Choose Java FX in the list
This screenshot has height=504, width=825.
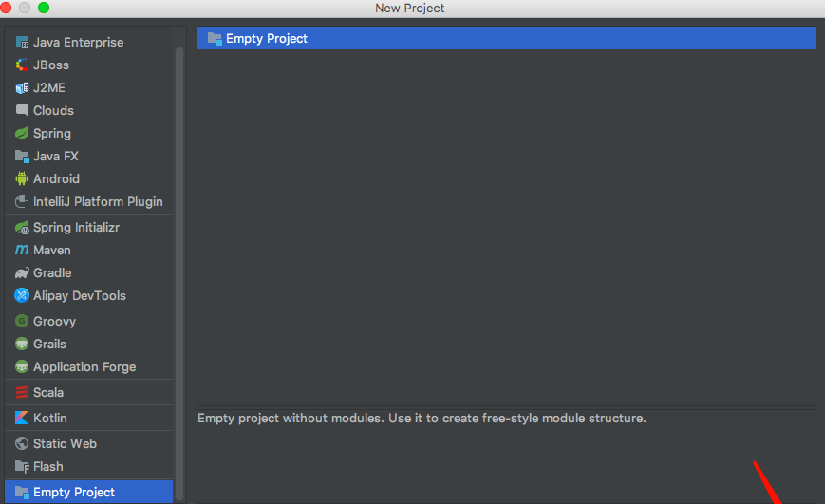tap(88, 157)
